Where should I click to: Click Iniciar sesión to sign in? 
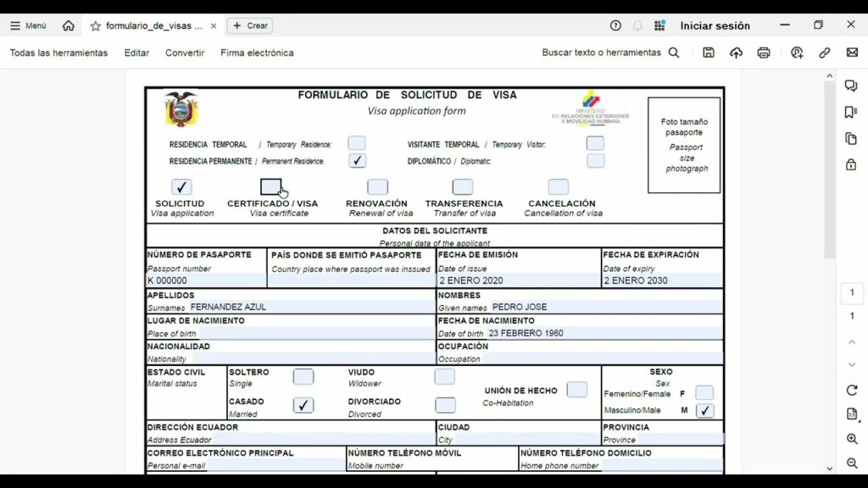(x=715, y=25)
